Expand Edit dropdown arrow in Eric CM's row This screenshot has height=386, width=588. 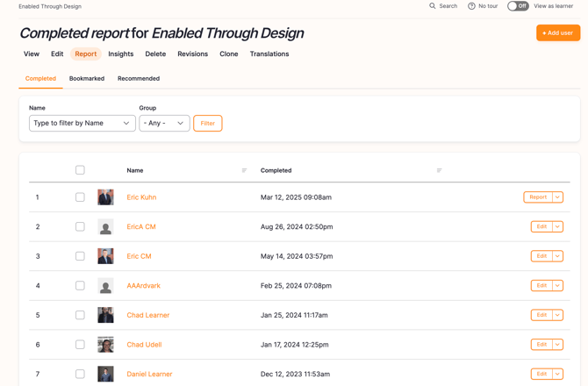click(557, 256)
